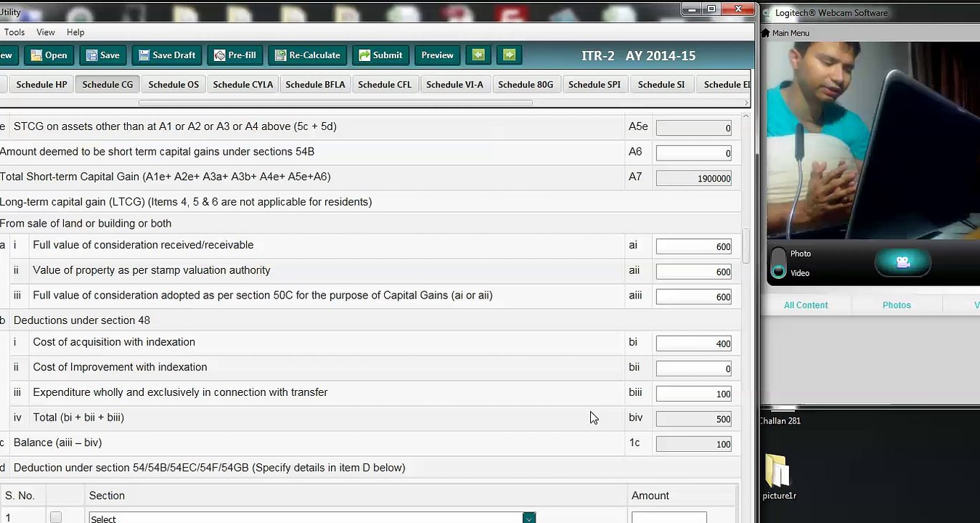The height and width of the screenshot is (523, 980).
Task: Open Photos tab in webcam window
Action: (897, 305)
